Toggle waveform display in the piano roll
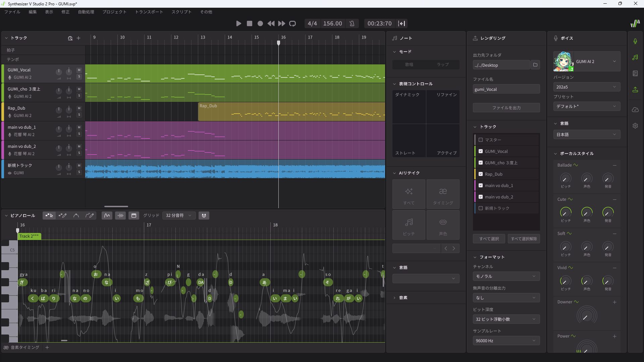644x362 pixels. click(120, 216)
